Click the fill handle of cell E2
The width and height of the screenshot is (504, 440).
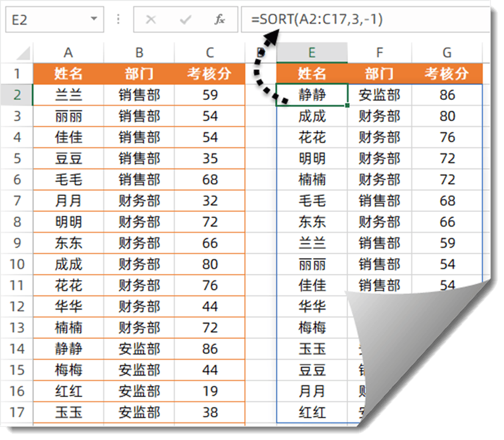click(x=347, y=105)
